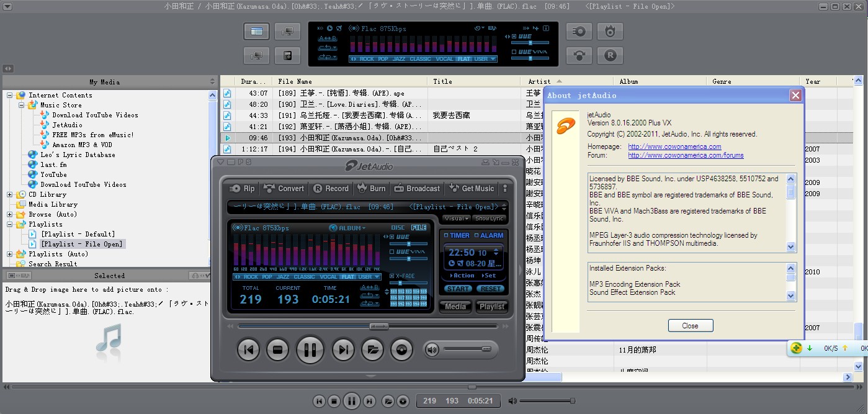Expand the CD Library tree node
This screenshot has width=868, height=414.
pyautogui.click(x=10, y=194)
